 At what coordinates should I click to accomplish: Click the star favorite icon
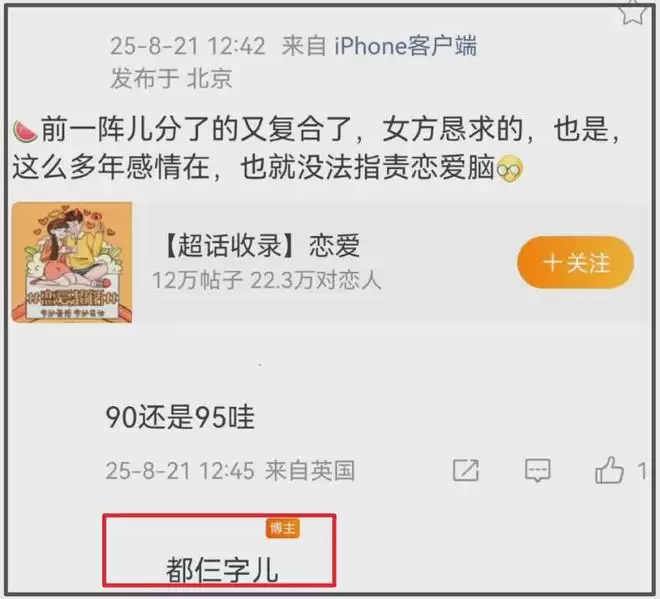(x=634, y=13)
